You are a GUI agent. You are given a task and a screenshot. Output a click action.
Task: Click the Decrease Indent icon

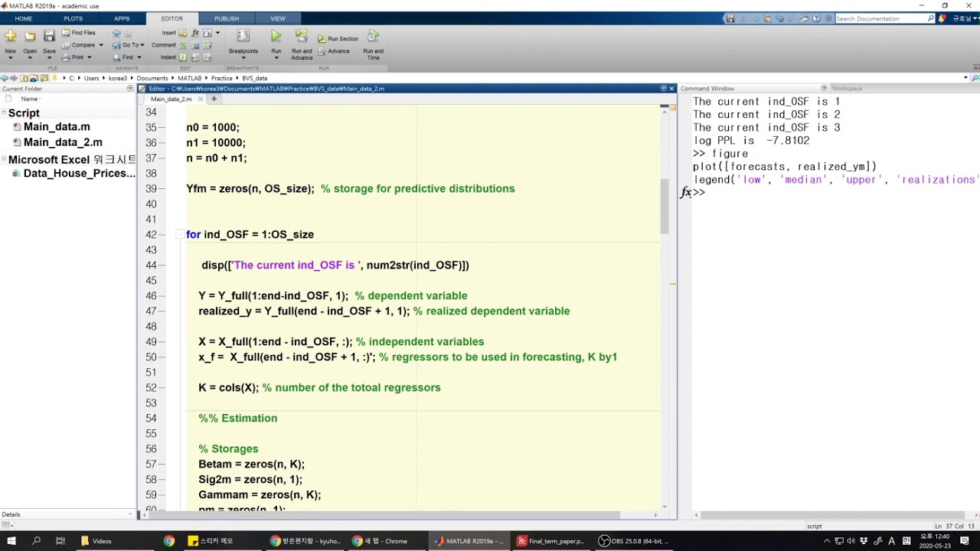(x=207, y=57)
